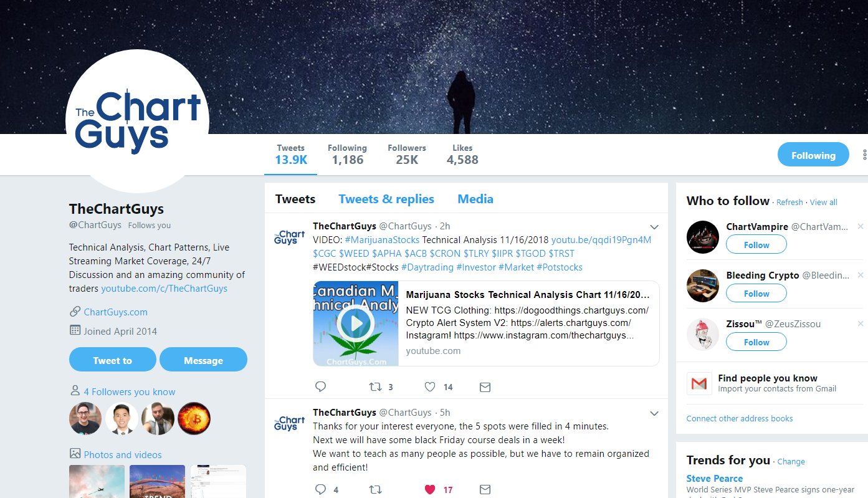Click the Gmail envelope icon
This screenshot has height=498, width=868.
(x=699, y=384)
